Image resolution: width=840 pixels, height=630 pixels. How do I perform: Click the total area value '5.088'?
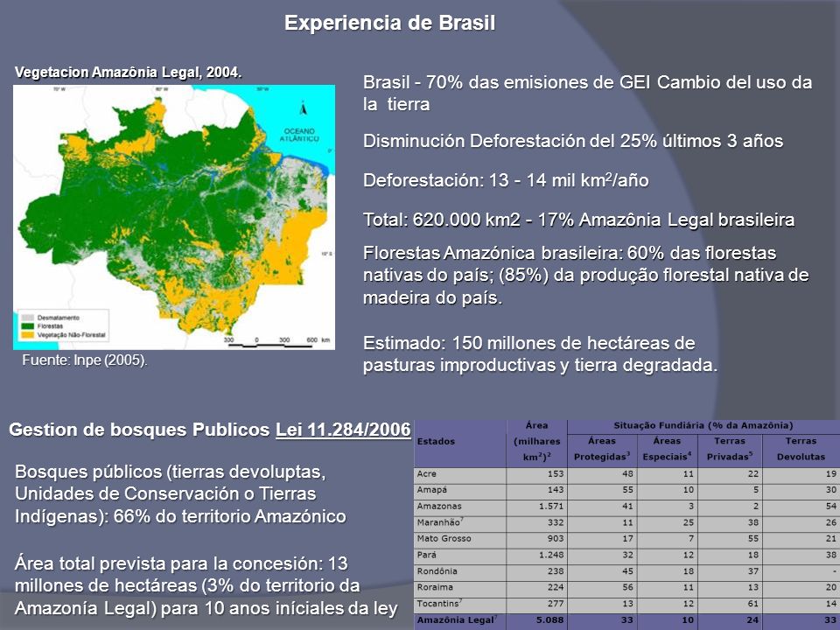click(x=550, y=619)
